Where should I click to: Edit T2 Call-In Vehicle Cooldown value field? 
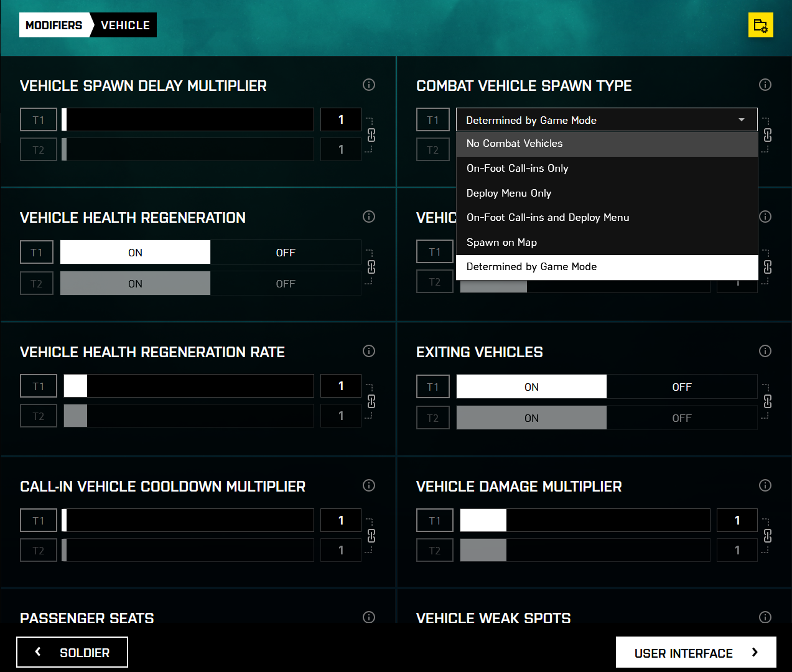(x=341, y=550)
